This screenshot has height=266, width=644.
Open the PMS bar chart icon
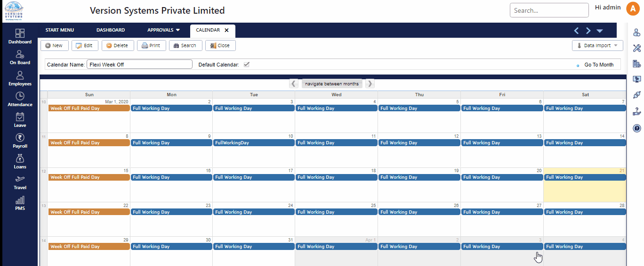click(x=20, y=200)
